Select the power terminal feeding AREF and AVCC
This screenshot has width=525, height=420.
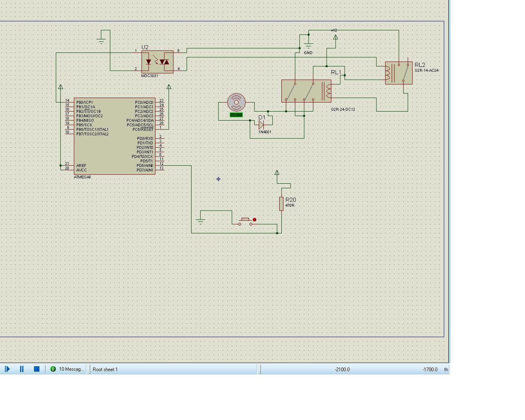point(61,87)
